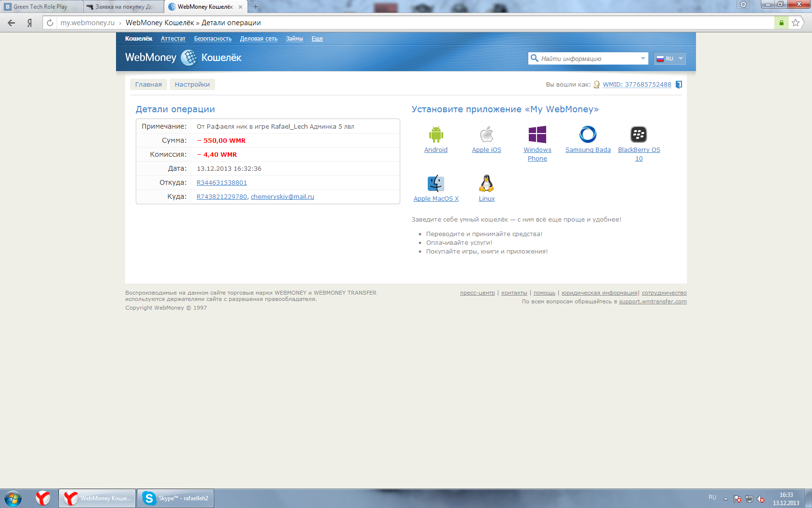
Task: Open Деловая сеть in top menu
Action: [x=259, y=39]
